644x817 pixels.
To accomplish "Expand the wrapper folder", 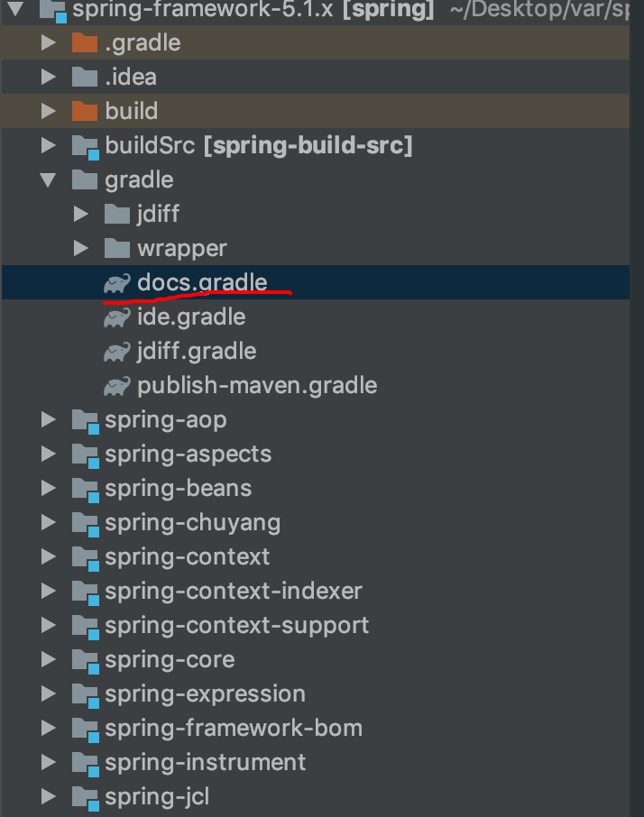I will pos(81,249).
